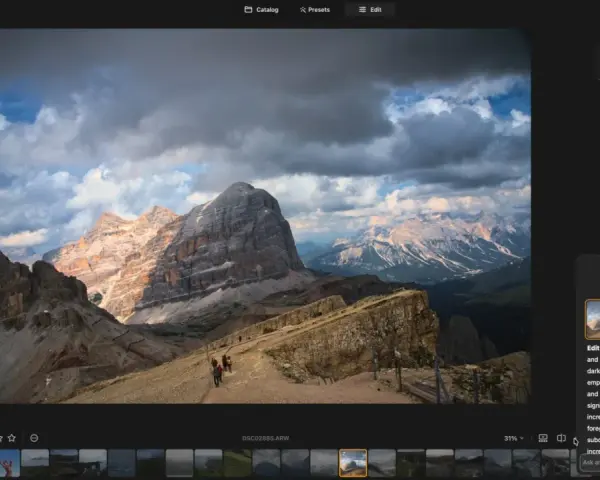Open the 31% zoom level dropdown
The height and width of the screenshot is (480, 600).
[x=514, y=438]
